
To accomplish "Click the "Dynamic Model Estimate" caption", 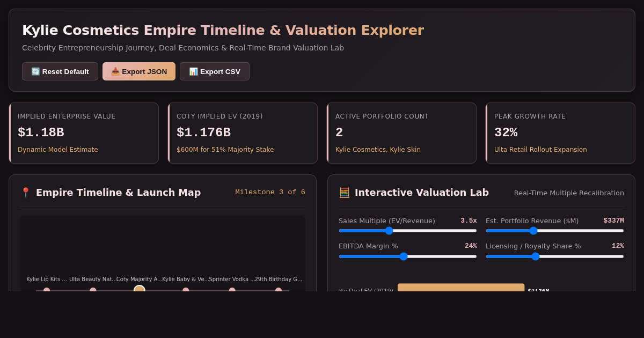I will pos(58,150).
